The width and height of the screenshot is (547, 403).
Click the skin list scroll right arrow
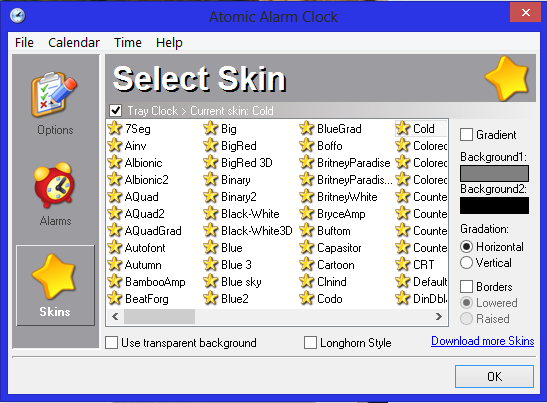[439, 316]
